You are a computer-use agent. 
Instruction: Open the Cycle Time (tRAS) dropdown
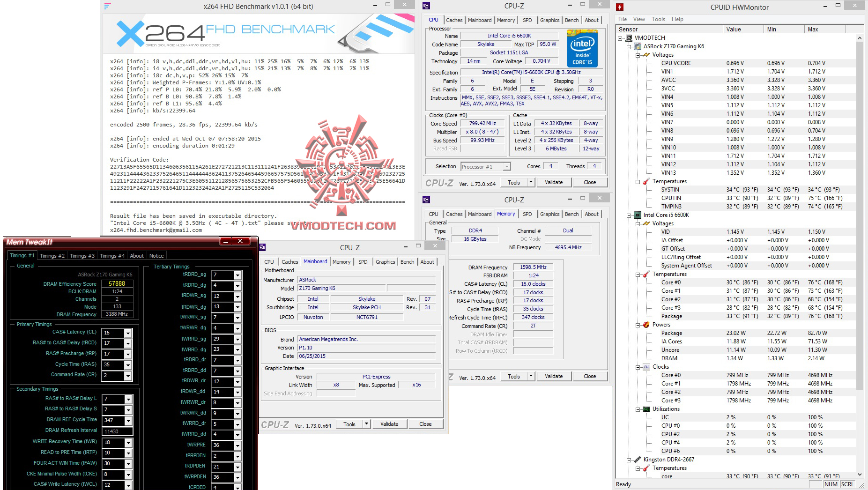(127, 365)
